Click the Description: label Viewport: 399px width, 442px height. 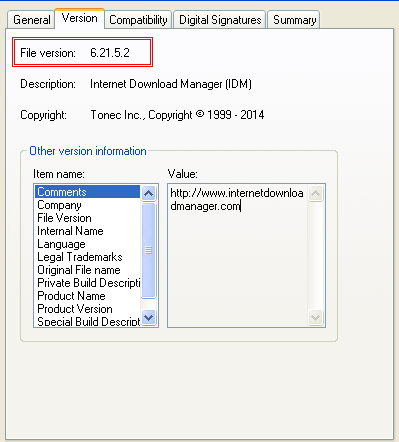click(48, 84)
